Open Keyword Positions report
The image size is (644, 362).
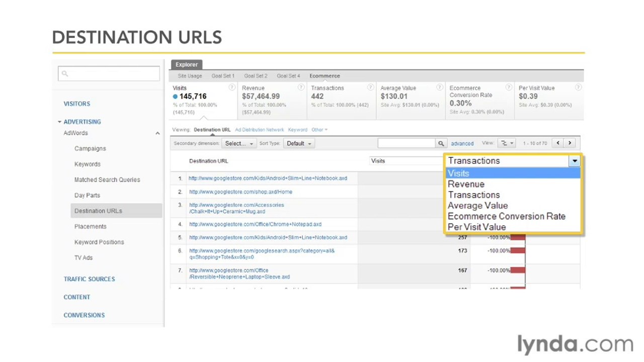pos(99,242)
